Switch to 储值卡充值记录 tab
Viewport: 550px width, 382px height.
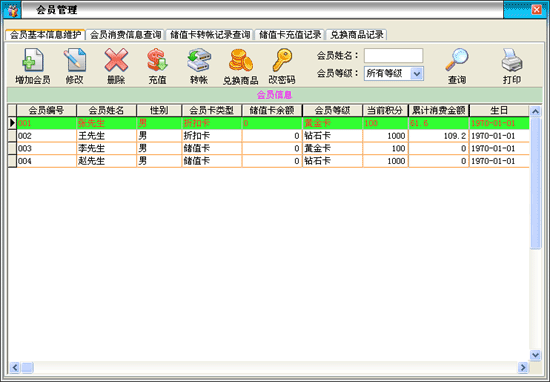coord(290,35)
